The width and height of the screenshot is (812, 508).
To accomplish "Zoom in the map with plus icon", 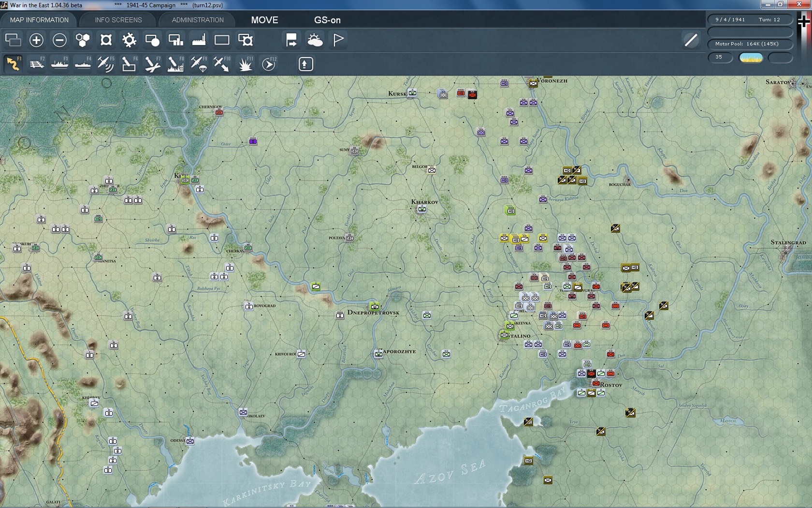I will coord(36,40).
